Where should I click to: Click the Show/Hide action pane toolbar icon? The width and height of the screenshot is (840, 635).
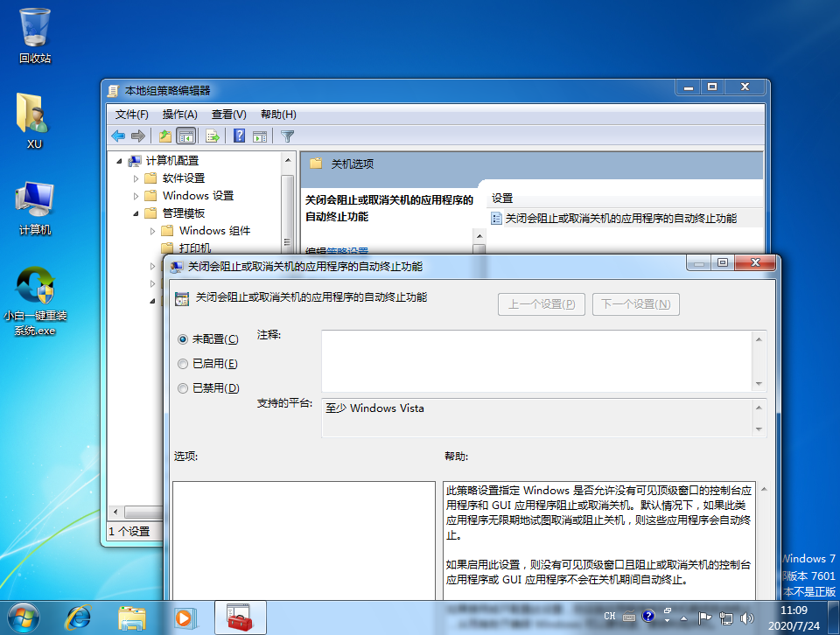point(260,136)
